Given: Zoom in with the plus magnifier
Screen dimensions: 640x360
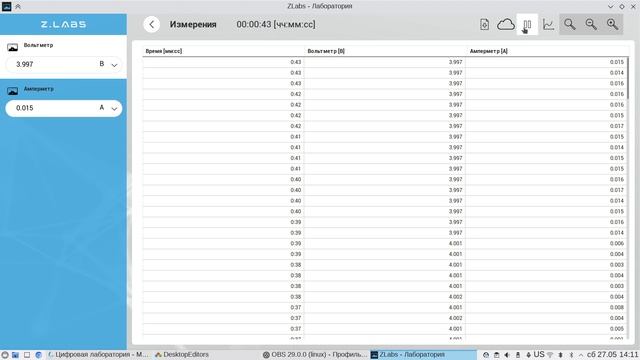Looking at the screenshot, I should (612, 24).
